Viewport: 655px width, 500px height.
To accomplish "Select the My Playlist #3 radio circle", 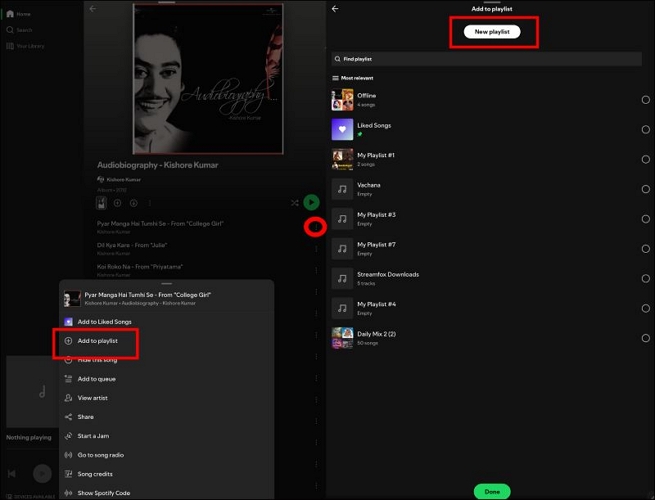I will pyautogui.click(x=645, y=219).
